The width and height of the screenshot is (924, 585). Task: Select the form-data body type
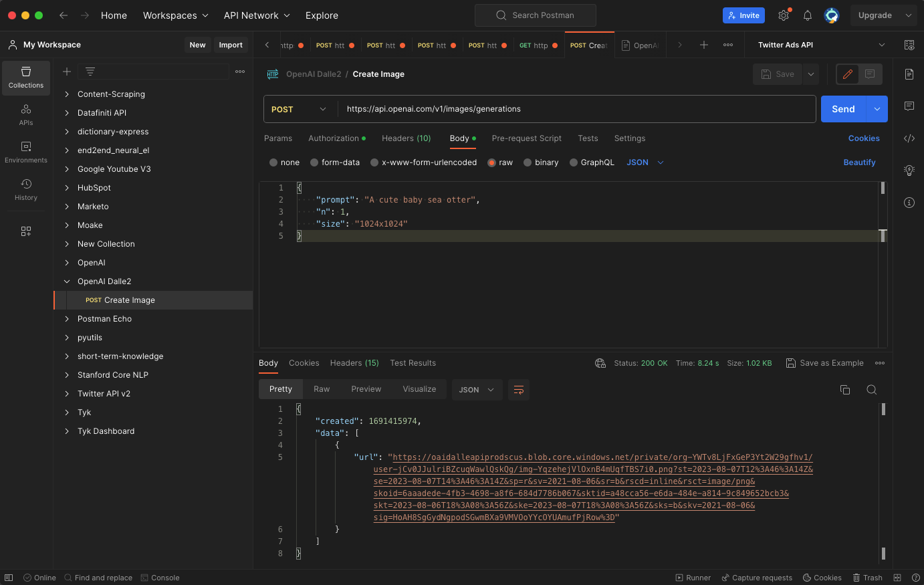[314, 162]
